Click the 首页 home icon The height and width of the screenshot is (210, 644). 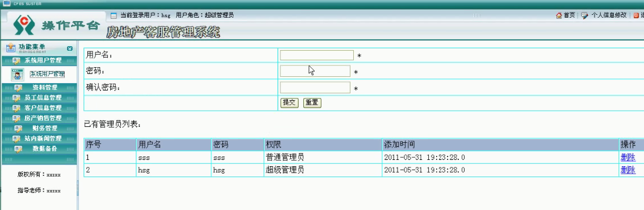[559, 15]
